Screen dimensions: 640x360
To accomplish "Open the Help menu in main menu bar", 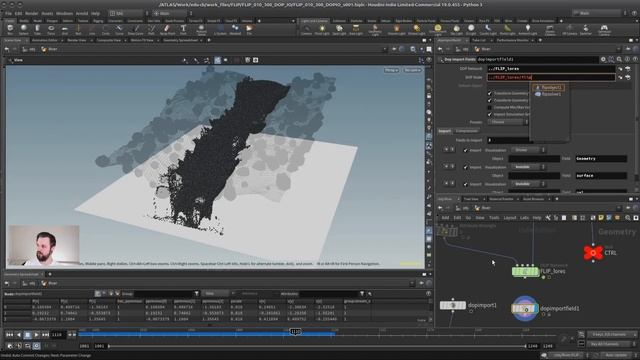I will (x=96, y=13).
